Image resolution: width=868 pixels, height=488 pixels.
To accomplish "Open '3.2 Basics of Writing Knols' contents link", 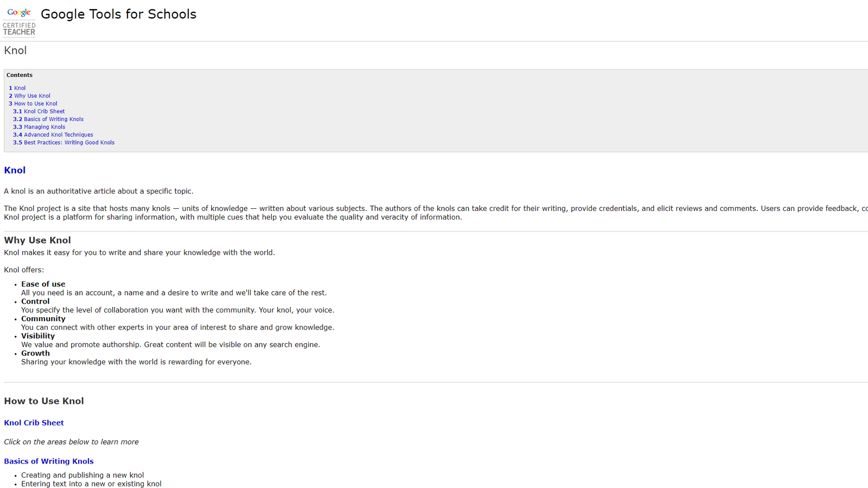I will (x=48, y=119).
